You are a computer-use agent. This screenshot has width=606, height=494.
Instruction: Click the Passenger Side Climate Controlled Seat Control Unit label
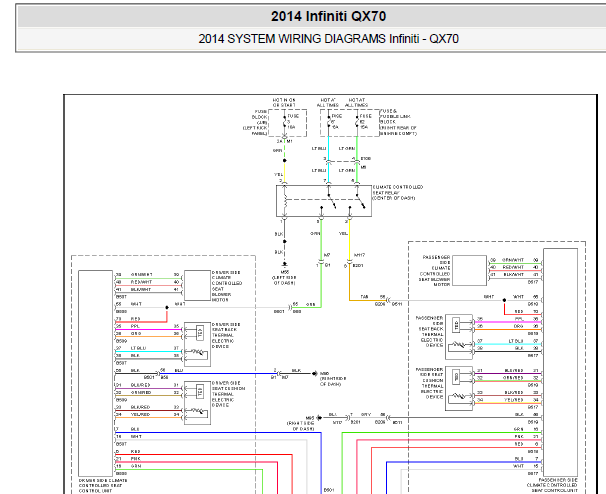(x=552, y=485)
